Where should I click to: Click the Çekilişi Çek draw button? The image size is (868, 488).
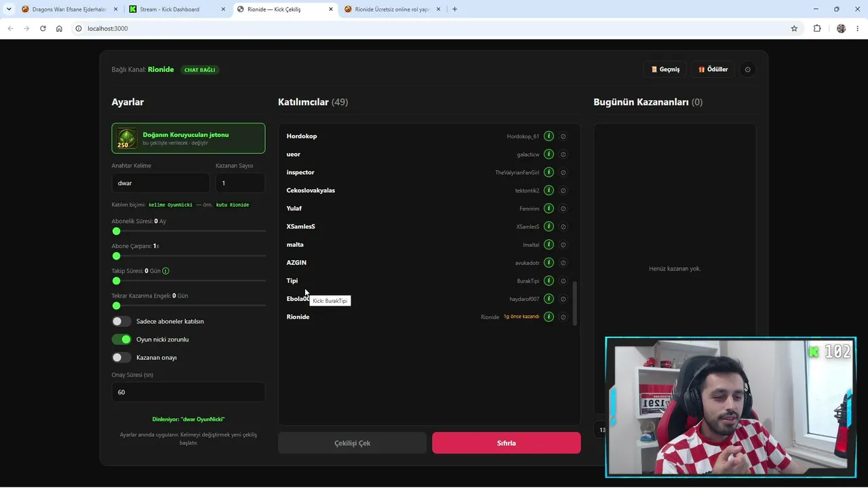click(x=352, y=443)
